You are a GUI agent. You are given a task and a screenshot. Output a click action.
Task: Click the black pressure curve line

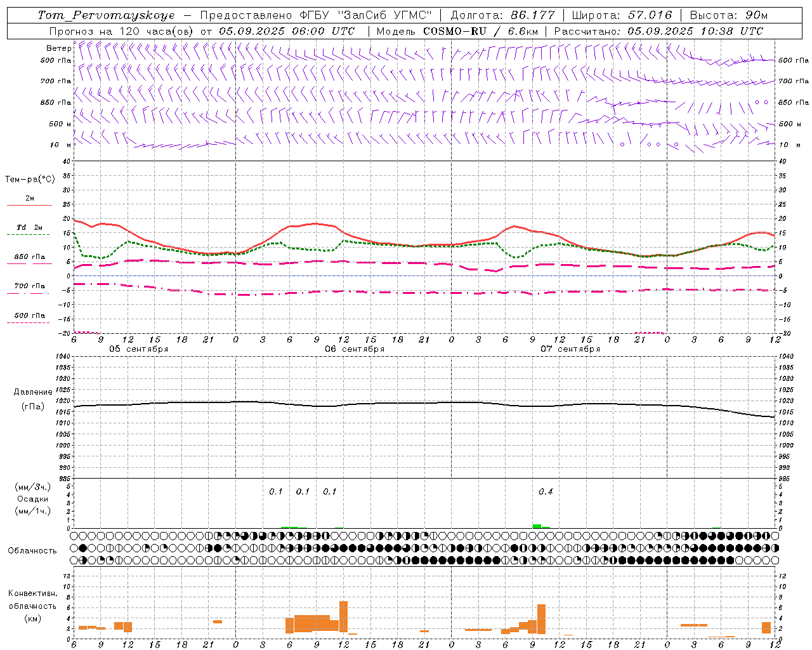[425, 404]
